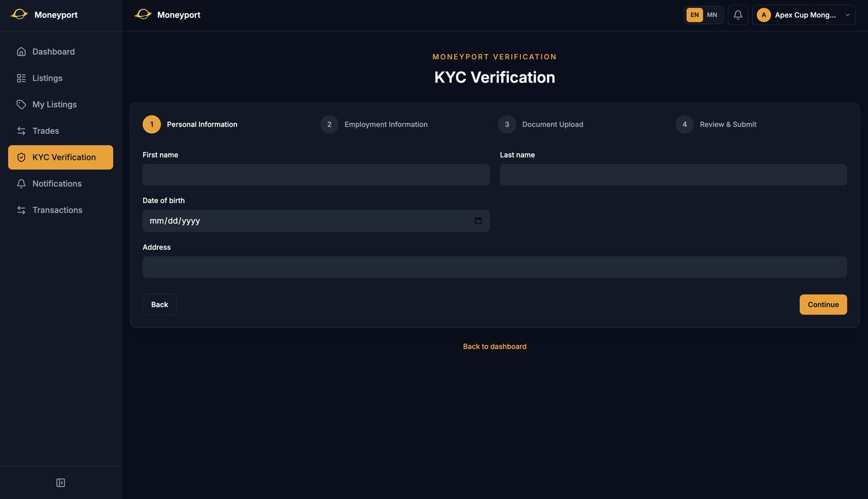
Task: Click the KYC Verification page heading
Action: [495, 77]
